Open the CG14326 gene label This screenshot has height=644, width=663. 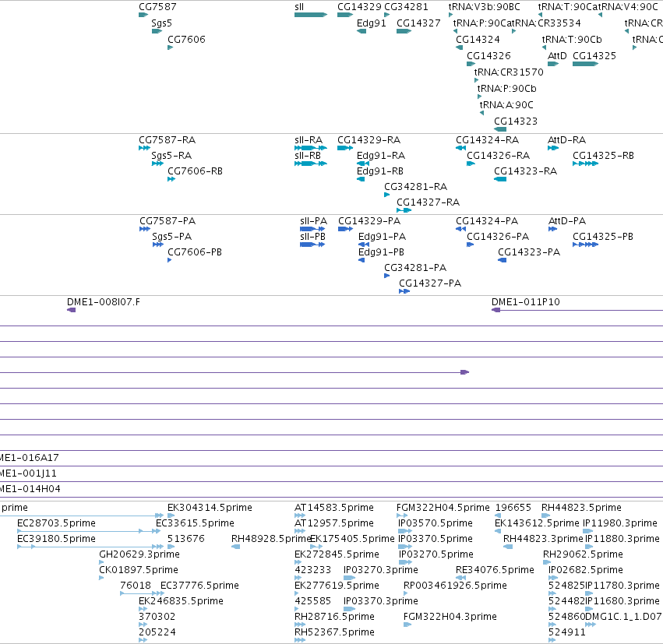tap(488, 56)
